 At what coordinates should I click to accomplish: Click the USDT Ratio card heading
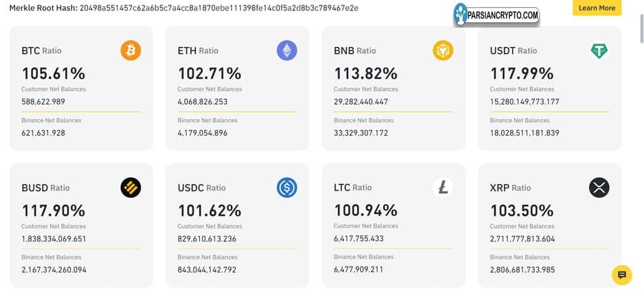click(x=513, y=51)
